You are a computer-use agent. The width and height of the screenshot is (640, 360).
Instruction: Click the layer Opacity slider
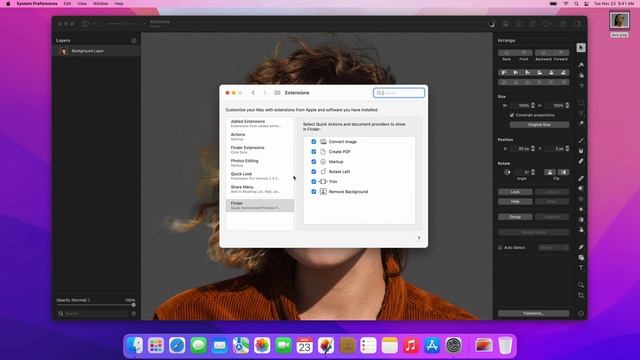(x=96, y=305)
